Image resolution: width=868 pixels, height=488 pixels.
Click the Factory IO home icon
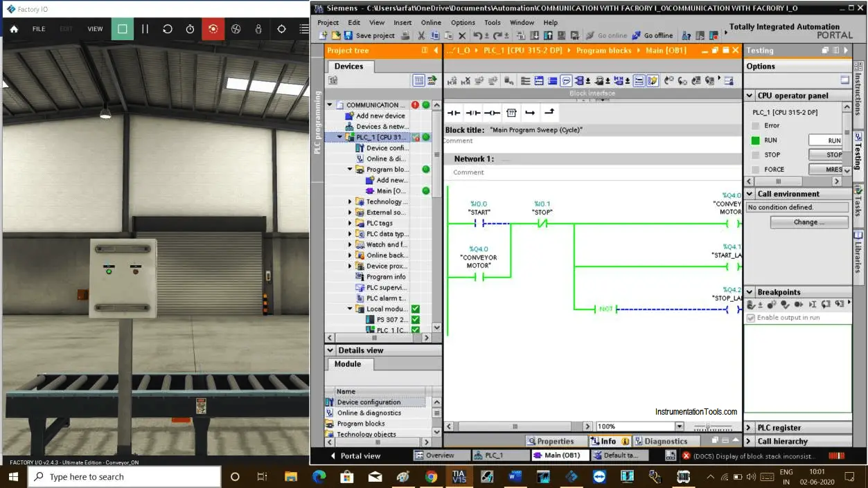[14, 29]
